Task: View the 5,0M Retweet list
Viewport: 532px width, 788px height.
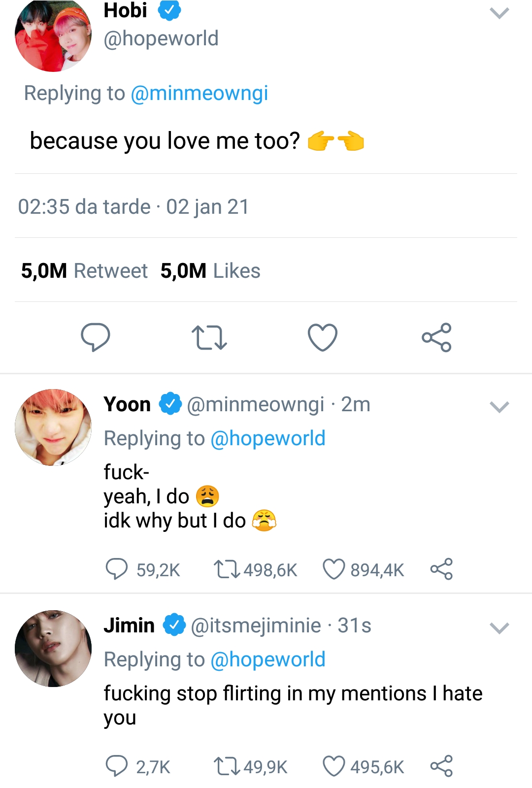Action: point(84,271)
